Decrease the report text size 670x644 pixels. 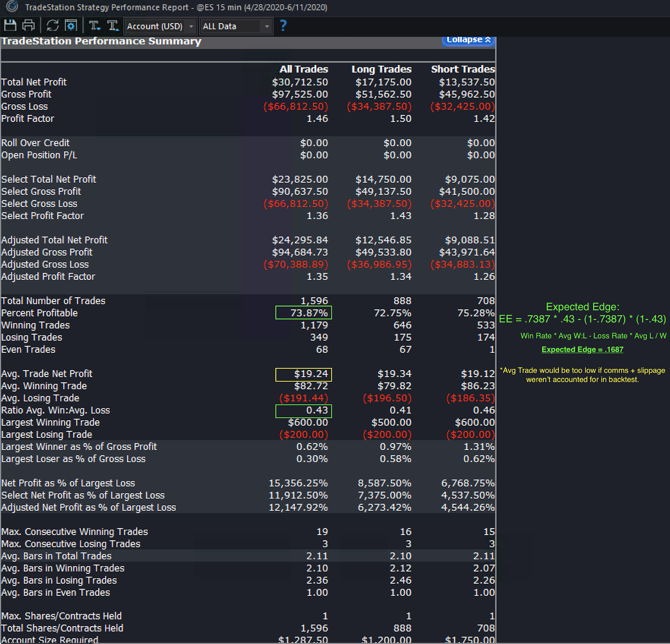coord(95,26)
